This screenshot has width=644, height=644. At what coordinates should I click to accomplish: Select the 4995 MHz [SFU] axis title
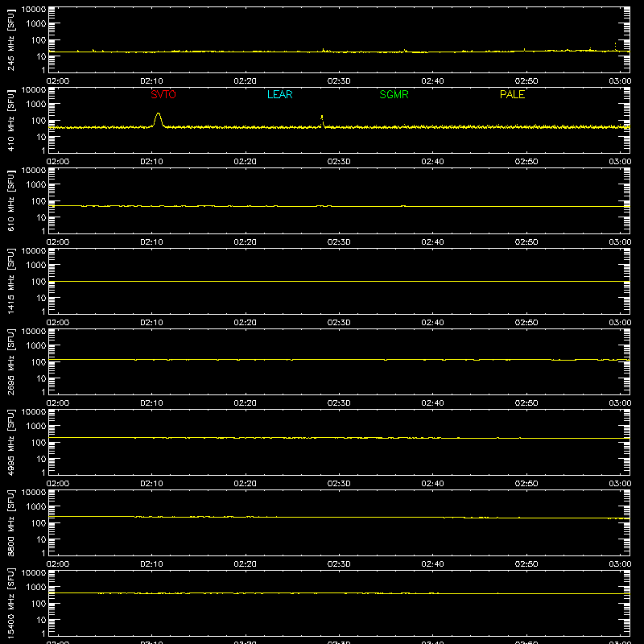(11, 442)
